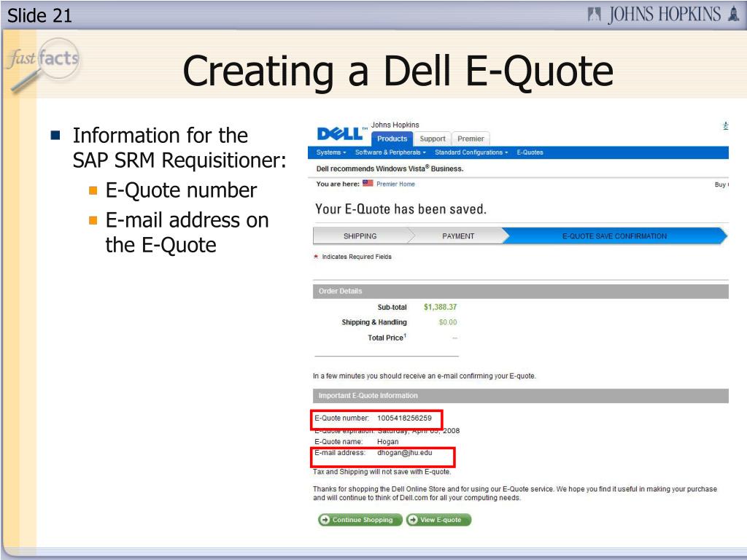Click the sub-total amount $1,388.37
The width and height of the screenshot is (747, 560).
(x=440, y=307)
